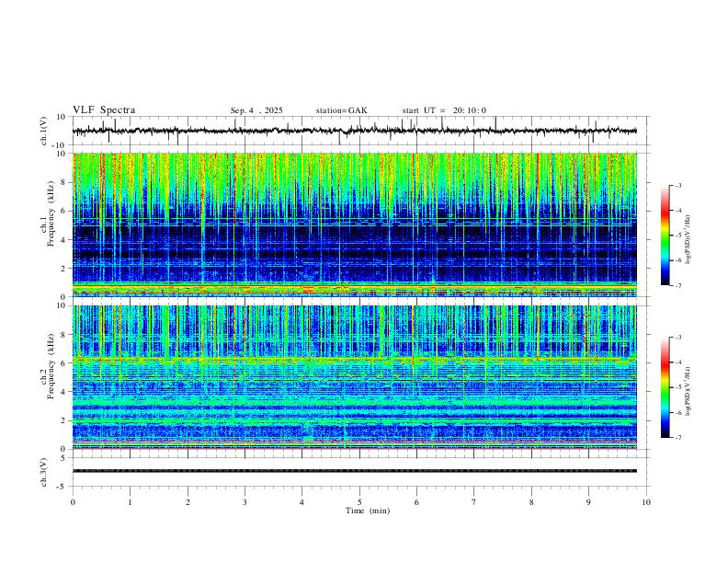Viewport: 728px width, 563px height.
Task: Click the ch.2 spectrogram panel
Action: pos(355,377)
